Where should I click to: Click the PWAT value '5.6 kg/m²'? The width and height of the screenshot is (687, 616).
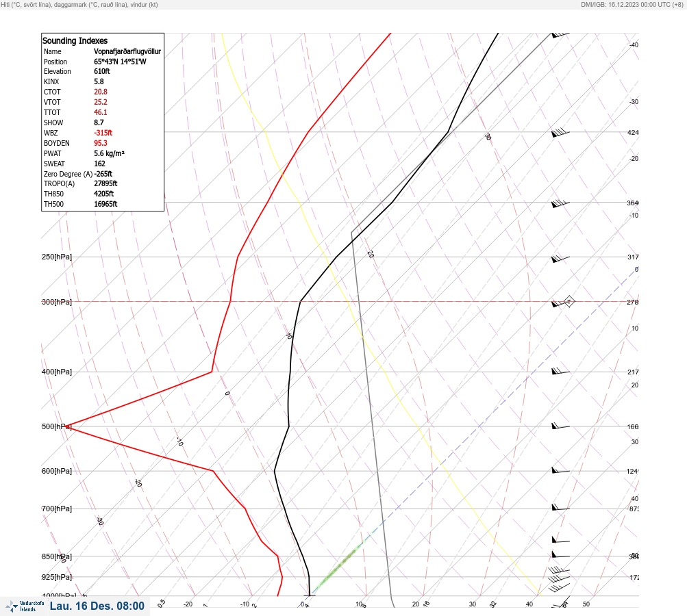point(109,153)
